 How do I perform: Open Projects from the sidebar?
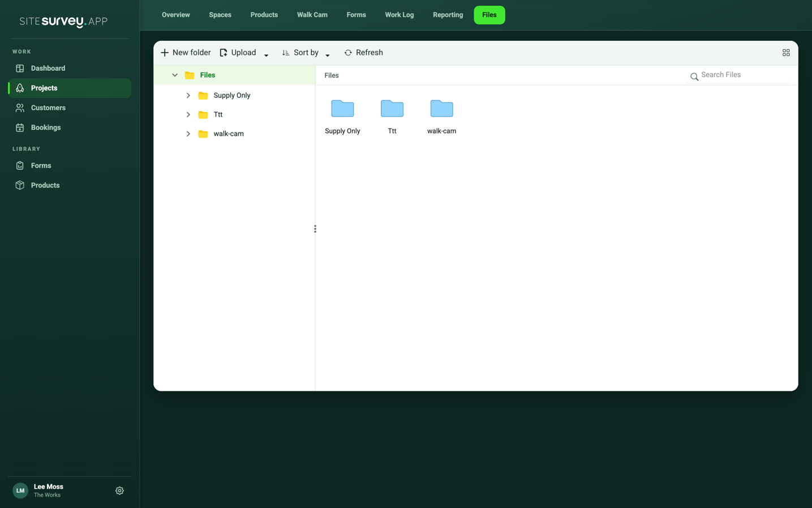coord(70,88)
